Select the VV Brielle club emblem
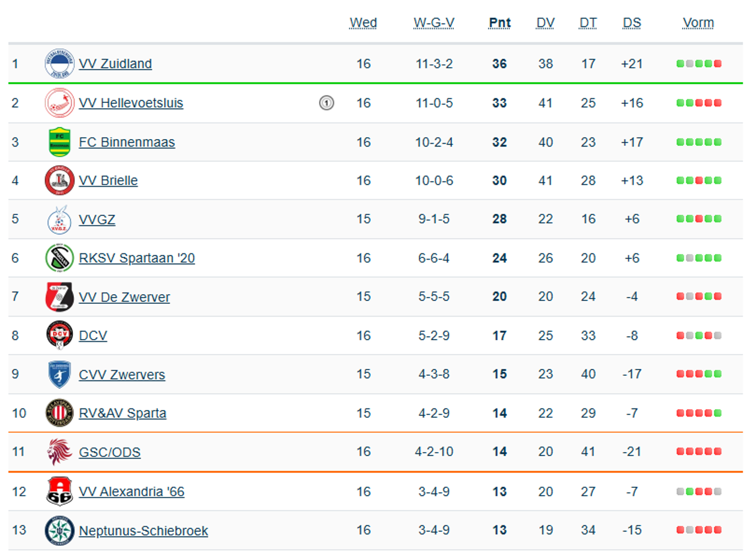Image resolution: width=756 pixels, height=555 pixels. pos(59,180)
